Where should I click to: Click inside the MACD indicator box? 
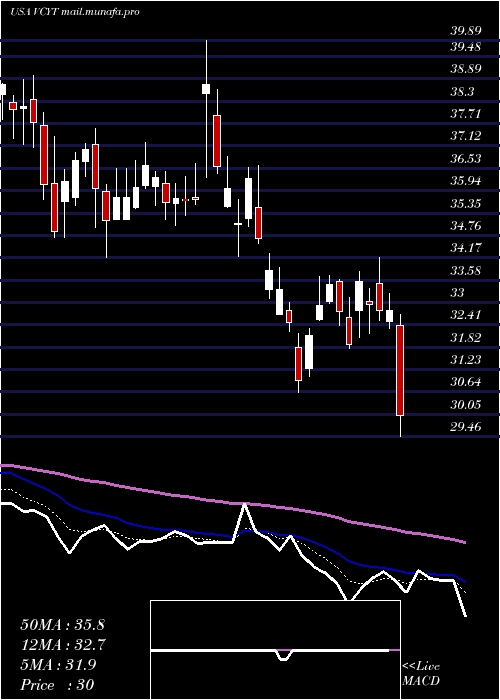tap(275, 650)
